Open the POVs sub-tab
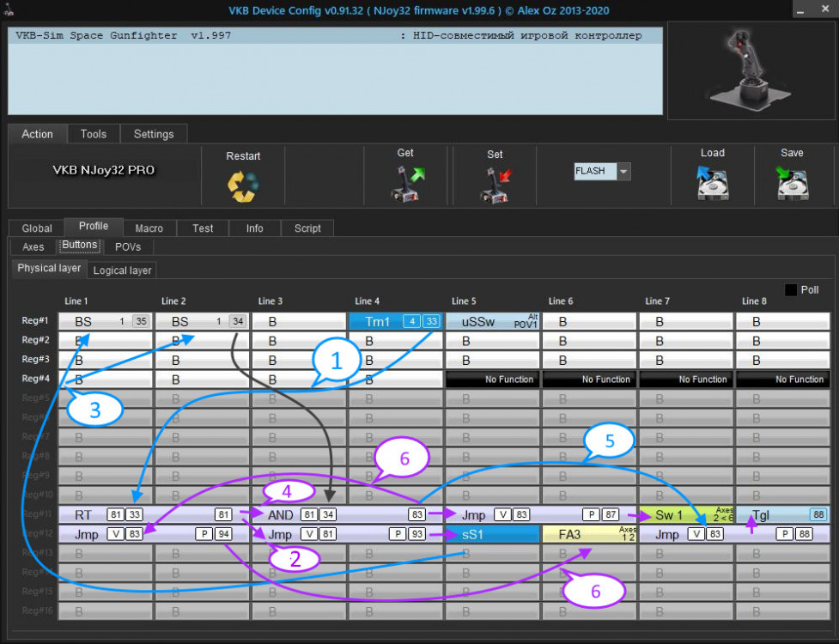Image resolution: width=839 pixels, height=644 pixels. 127,246
